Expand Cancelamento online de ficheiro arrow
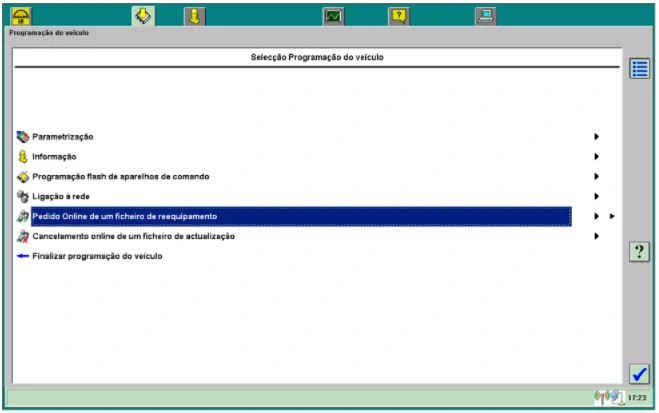Viewport: 659px width, 413px height. [596, 236]
